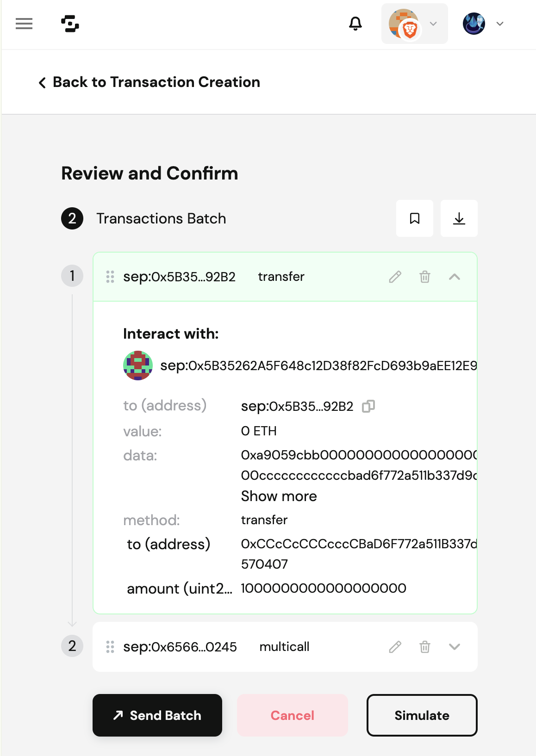Download the transactions batch
This screenshot has height=756, width=536.
coord(459,218)
